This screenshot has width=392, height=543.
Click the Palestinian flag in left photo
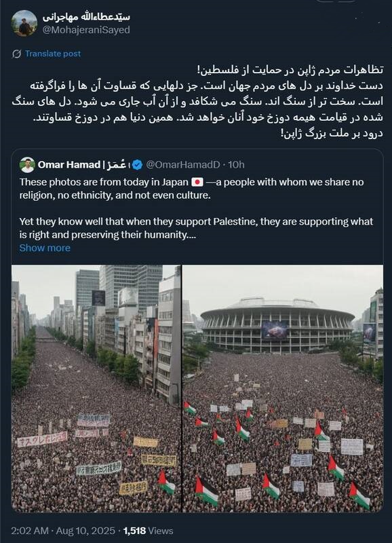coord(166,482)
